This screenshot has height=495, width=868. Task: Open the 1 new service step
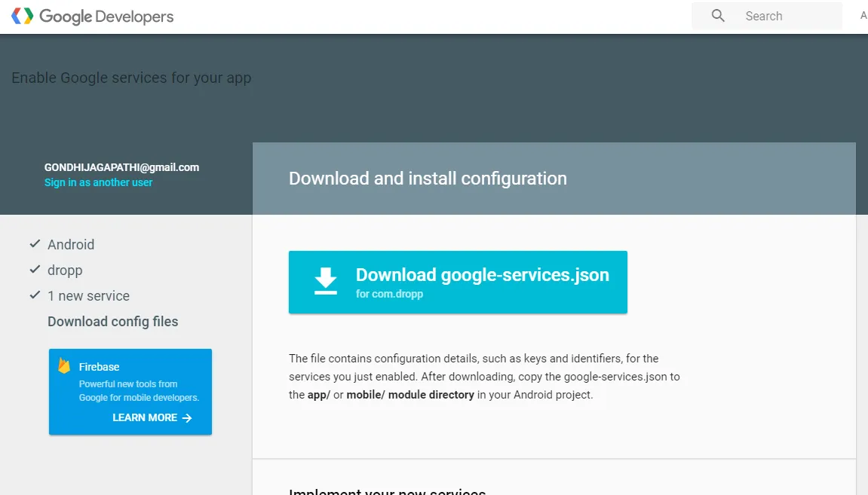tap(88, 295)
